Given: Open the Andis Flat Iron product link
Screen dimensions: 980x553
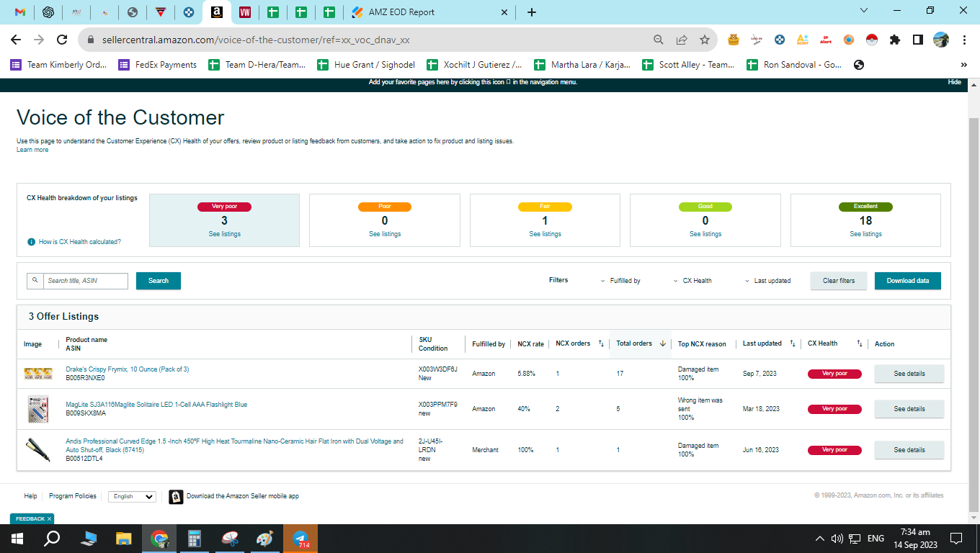Looking at the screenshot, I should pyautogui.click(x=234, y=446).
